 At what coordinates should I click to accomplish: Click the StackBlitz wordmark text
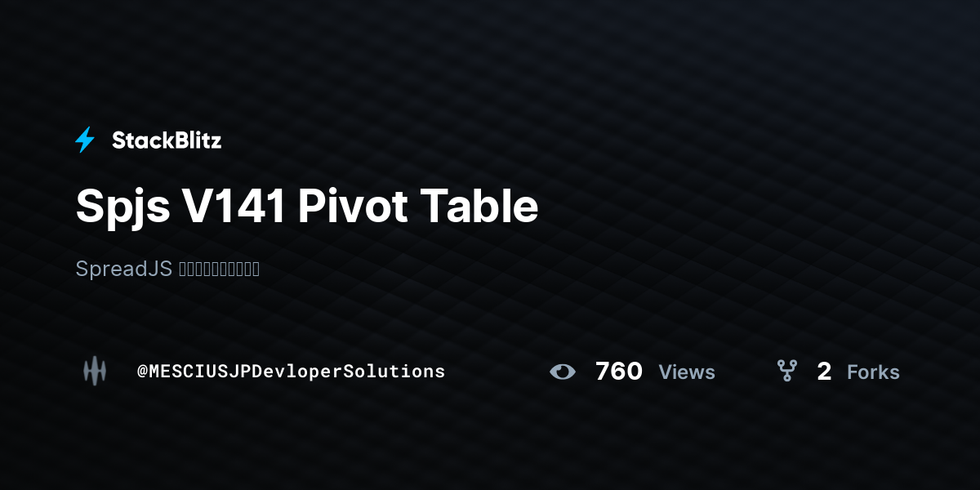point(167,140)
